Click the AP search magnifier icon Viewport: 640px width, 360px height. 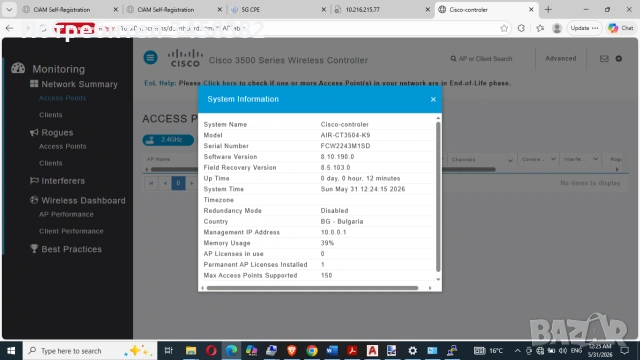pos(453,59)
